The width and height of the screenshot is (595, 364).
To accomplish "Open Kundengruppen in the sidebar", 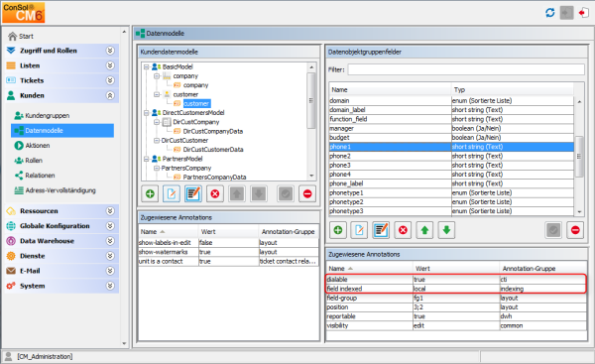I will coord(42,115).
